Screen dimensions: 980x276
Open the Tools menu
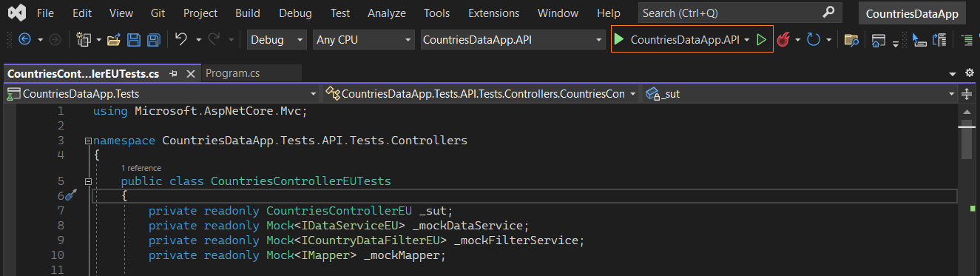point(436,13)
